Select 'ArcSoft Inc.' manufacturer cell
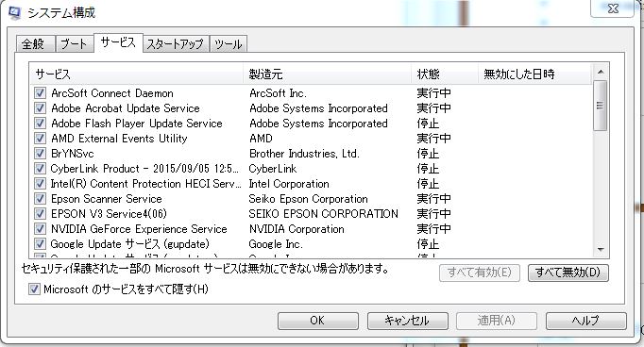Image resolution: width=644 pixels, height=347 pixels. pos(278,93)
